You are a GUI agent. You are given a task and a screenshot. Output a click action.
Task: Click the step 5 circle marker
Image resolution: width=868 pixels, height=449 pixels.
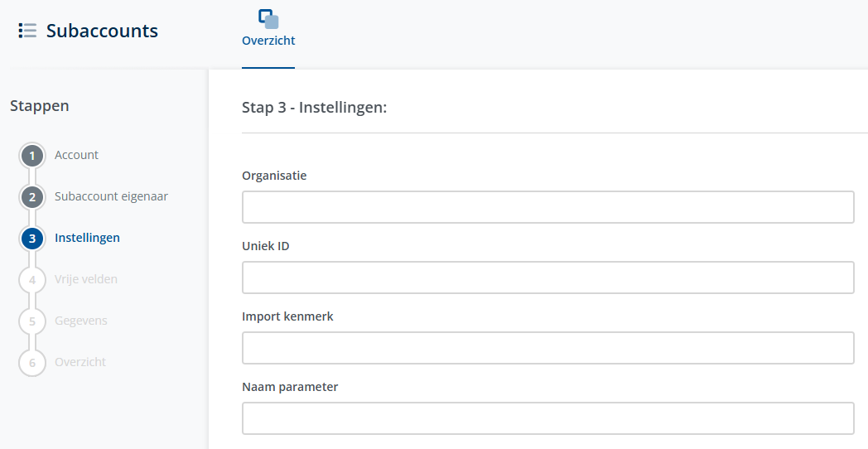point(31,321)
